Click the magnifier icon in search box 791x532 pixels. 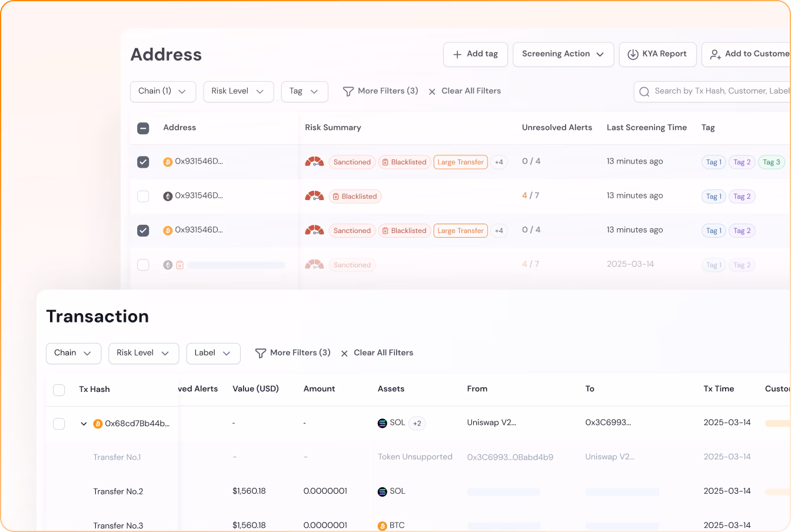644,91
